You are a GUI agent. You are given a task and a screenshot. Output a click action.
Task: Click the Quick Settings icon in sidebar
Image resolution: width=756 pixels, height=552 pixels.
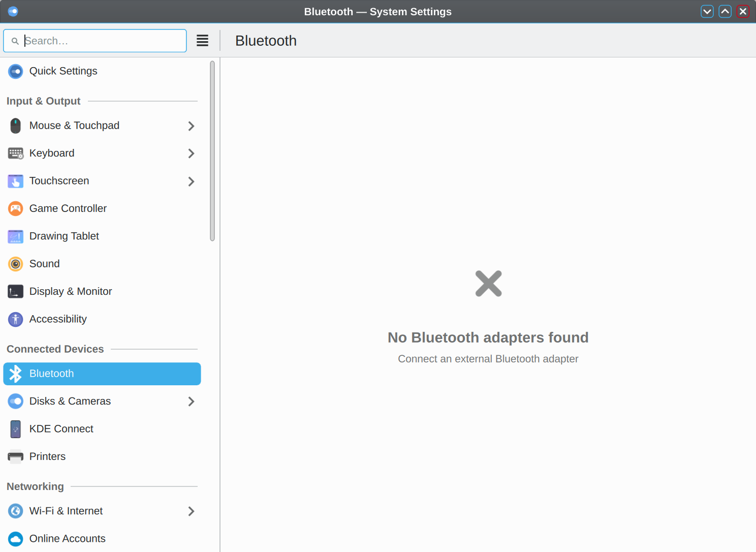[15, 72]
